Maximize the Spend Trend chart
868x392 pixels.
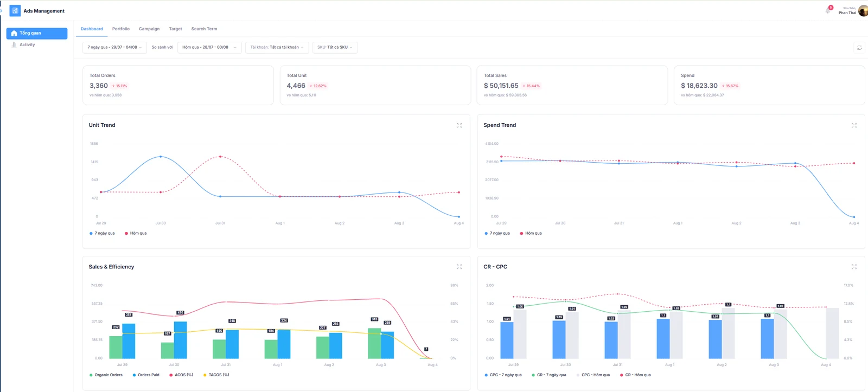pos(854,125)
